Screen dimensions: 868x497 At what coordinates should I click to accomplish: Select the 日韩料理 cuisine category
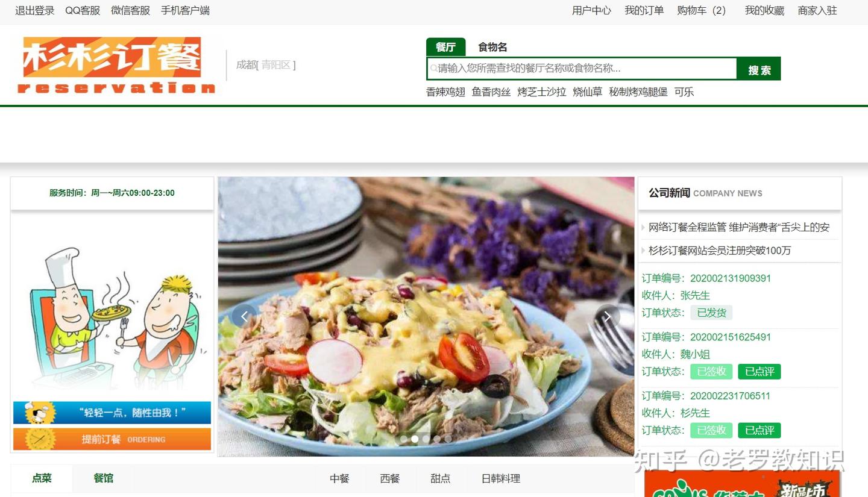[500, 478]
